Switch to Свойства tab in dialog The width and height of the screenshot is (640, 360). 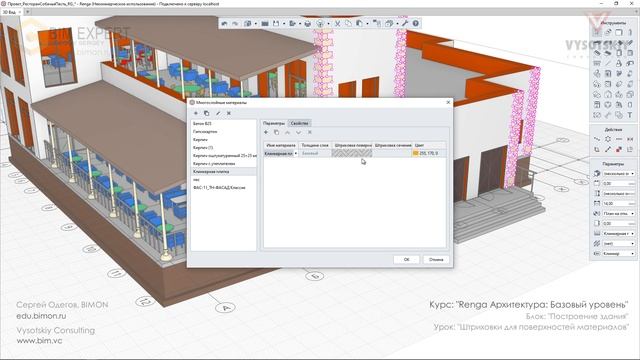point(300,123)
